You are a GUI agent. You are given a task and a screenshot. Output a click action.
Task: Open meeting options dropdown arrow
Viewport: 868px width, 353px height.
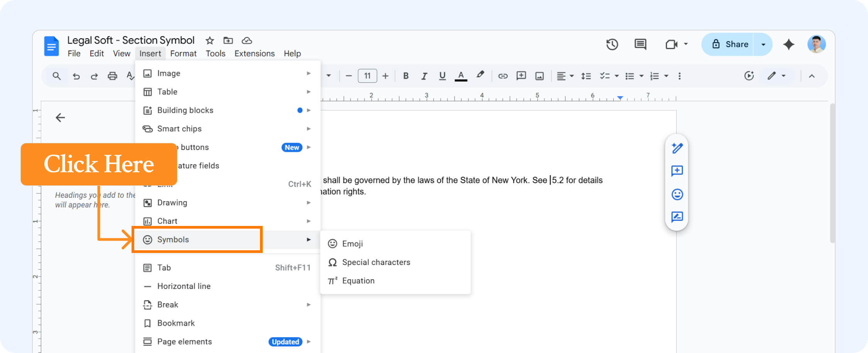(x=686, y=44)
